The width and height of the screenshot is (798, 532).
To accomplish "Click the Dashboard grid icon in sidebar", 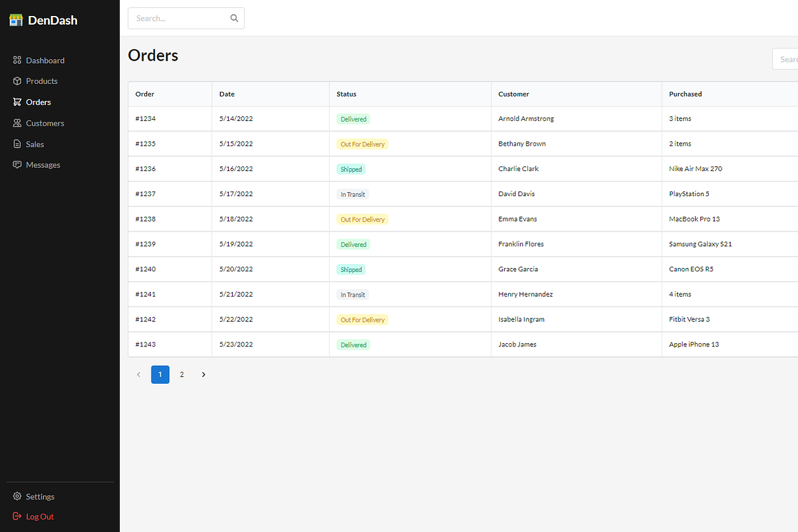I will click(17, 60).
